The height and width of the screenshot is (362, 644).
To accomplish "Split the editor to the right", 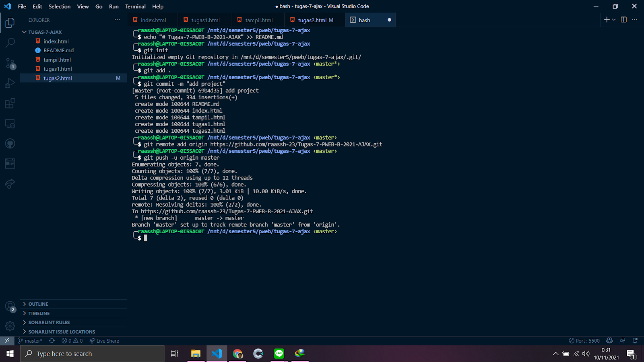I will [x=623, y=20].
